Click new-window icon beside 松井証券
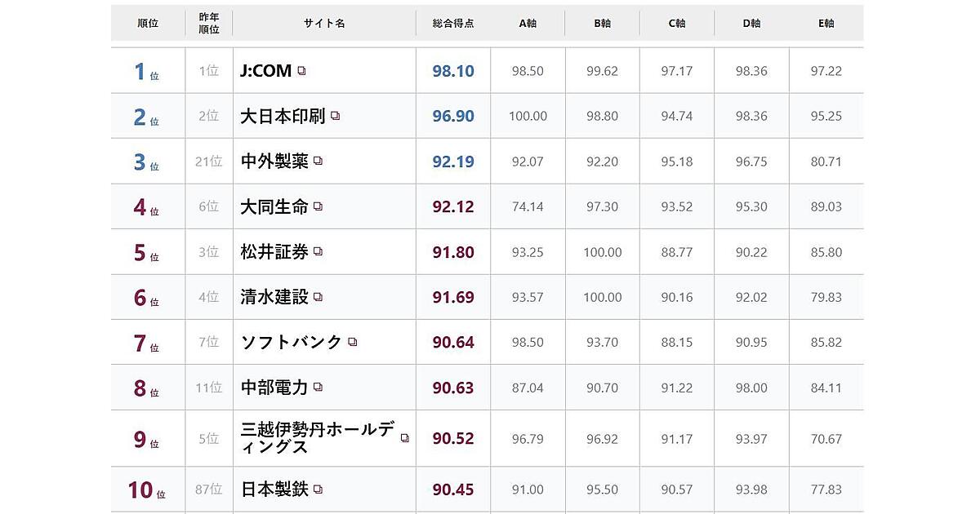980x514 pixels. [318, 252]
